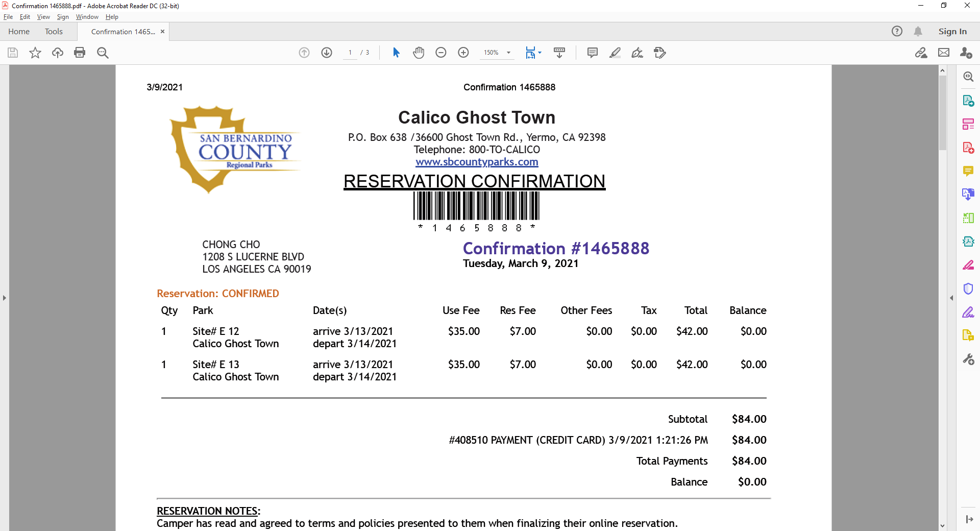980x531 pixels.
Task: View notifications bell
Action: click(918, 31)
